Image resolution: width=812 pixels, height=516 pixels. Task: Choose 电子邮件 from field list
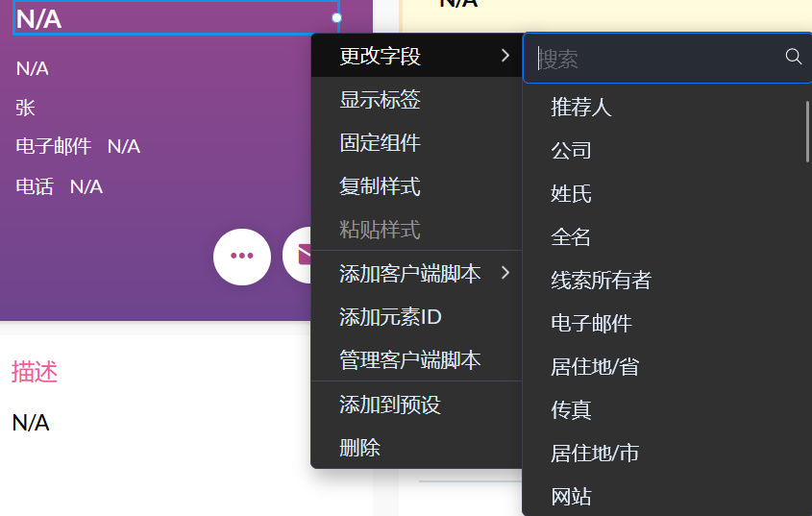coord(591,324)
